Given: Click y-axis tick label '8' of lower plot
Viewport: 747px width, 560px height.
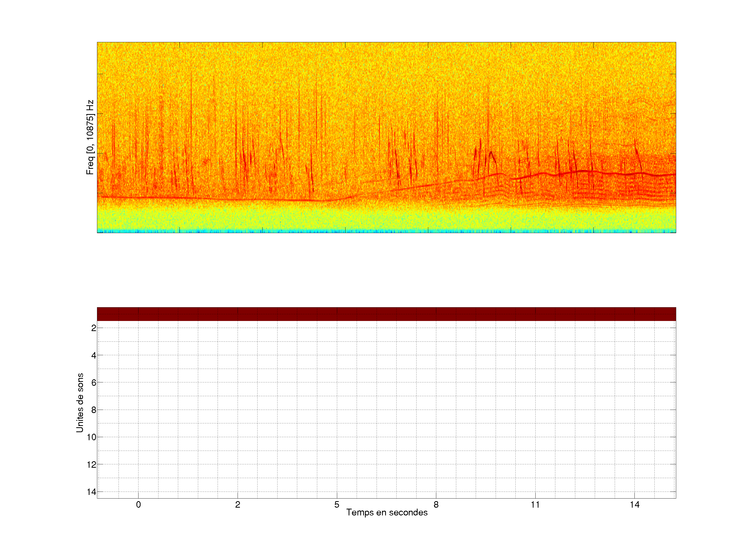Looking at the screenshot, I should coord(94,410).
